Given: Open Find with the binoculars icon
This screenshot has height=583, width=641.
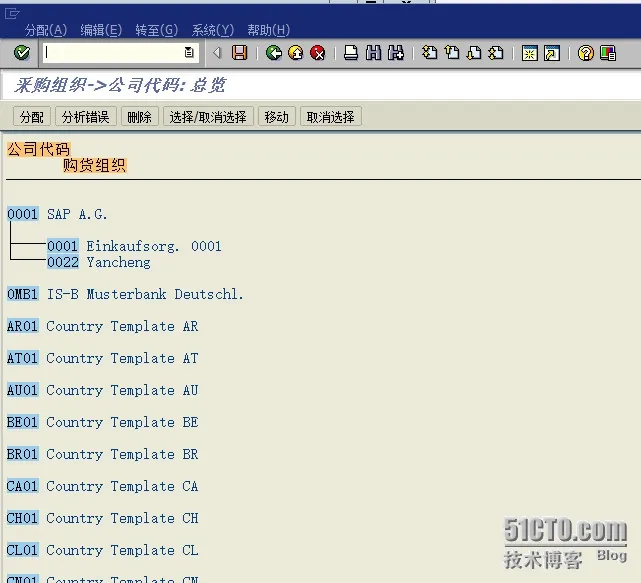Looking at the screenshot, I should (373, 53).
